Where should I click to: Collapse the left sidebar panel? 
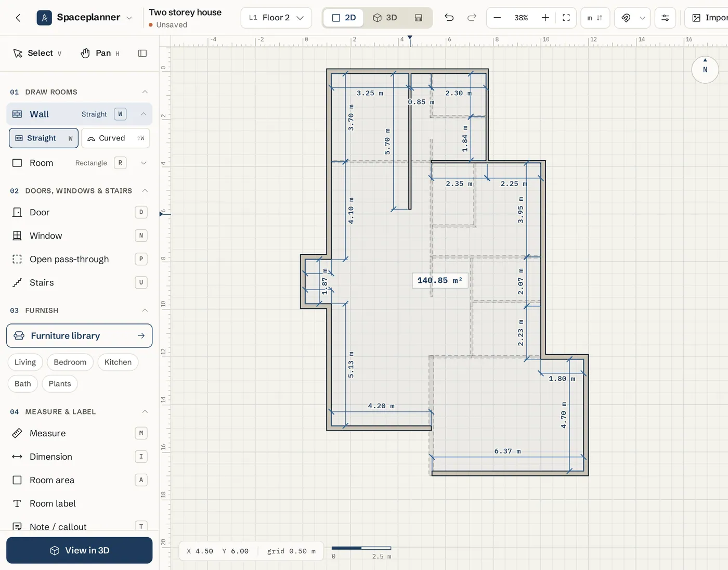tap(142, 53)
